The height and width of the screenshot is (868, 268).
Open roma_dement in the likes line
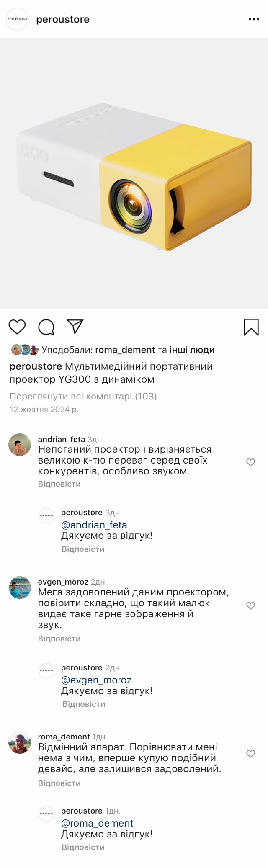tap(125, 350)
